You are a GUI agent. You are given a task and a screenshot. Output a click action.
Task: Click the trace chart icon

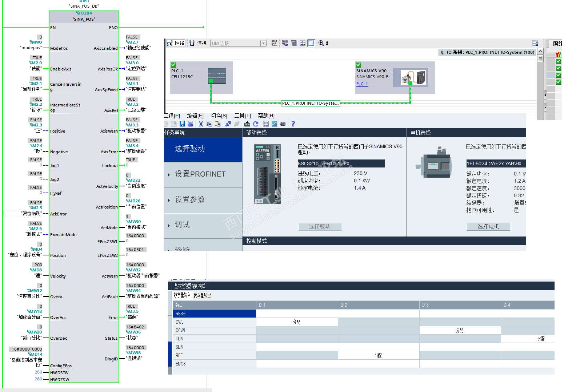(x=275, y=124)
